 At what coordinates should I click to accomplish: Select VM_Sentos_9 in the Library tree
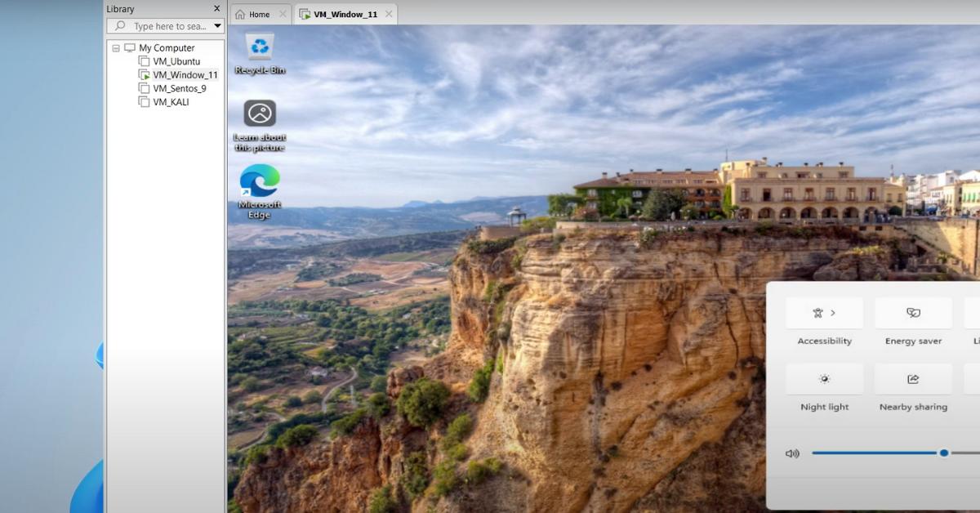pos(180,88)
